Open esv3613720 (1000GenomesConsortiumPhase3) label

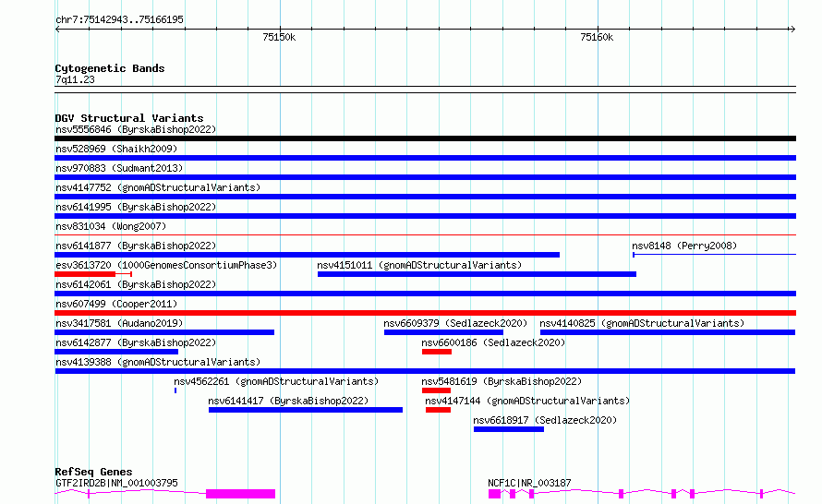coord(166,265)
